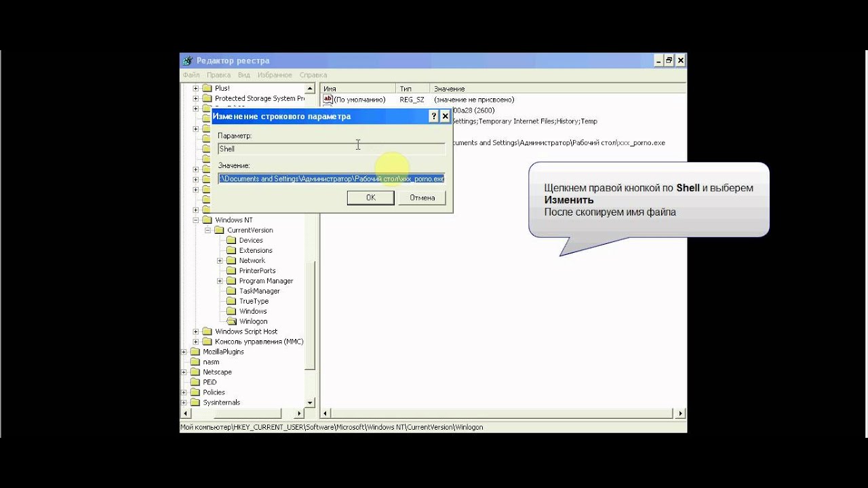
Task: Expand the Windows Script Host key
Action: pos(196,331)
